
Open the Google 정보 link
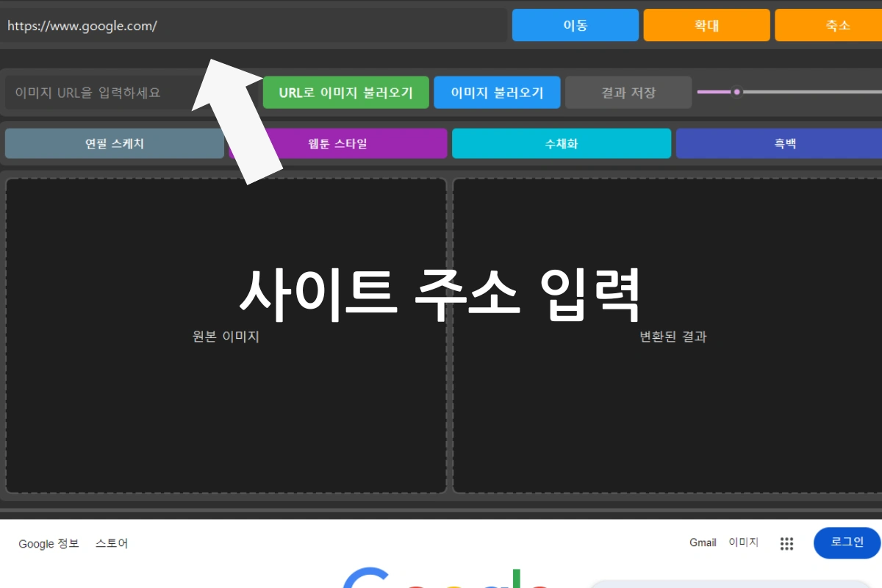[x=48, y=544]
